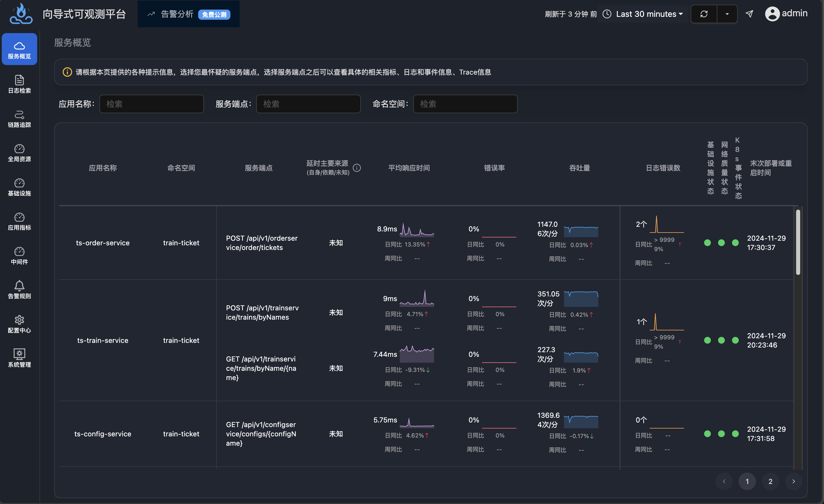Click 基础设施状态 green dot for ts-train-service
Viewport: 824px width, 504px height.
(x=707, y=340)
